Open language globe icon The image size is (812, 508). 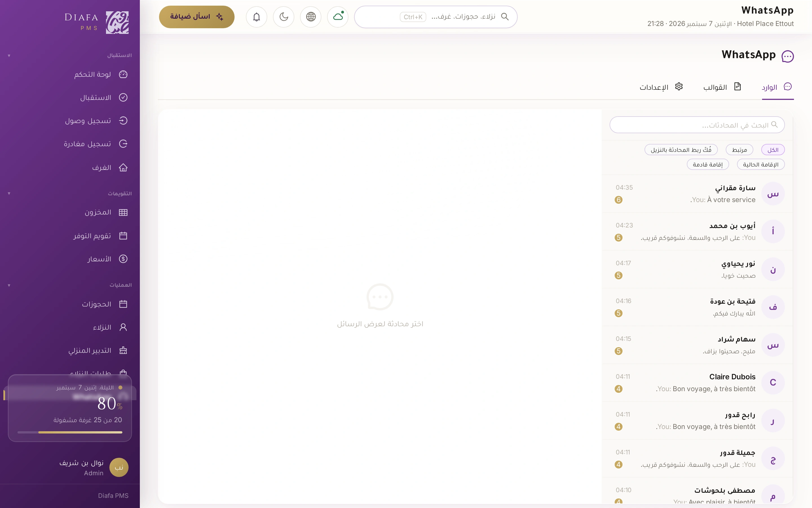pyautogui.click(x=311, y=17)
